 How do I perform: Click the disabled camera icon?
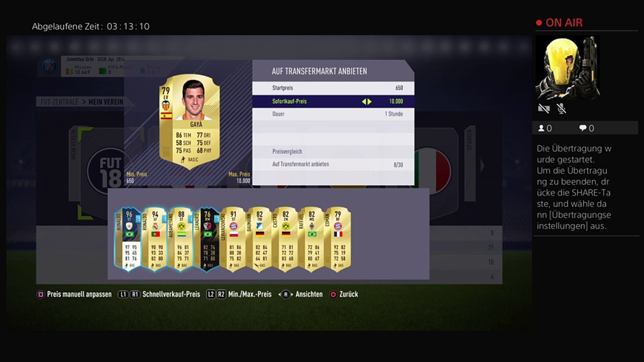pyautogui.click(x=543, y=108)
